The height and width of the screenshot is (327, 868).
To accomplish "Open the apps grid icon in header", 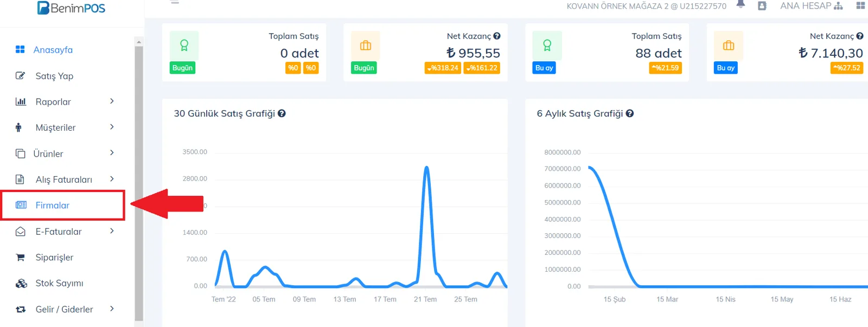I will 860,6.
